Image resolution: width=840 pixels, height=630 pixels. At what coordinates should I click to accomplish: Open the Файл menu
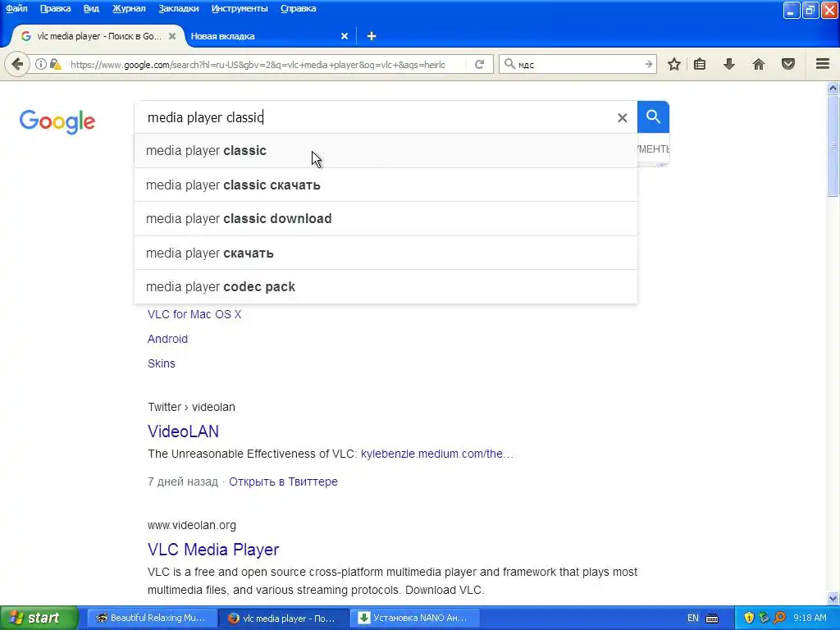pyautogui.click(x=16, y=8)
